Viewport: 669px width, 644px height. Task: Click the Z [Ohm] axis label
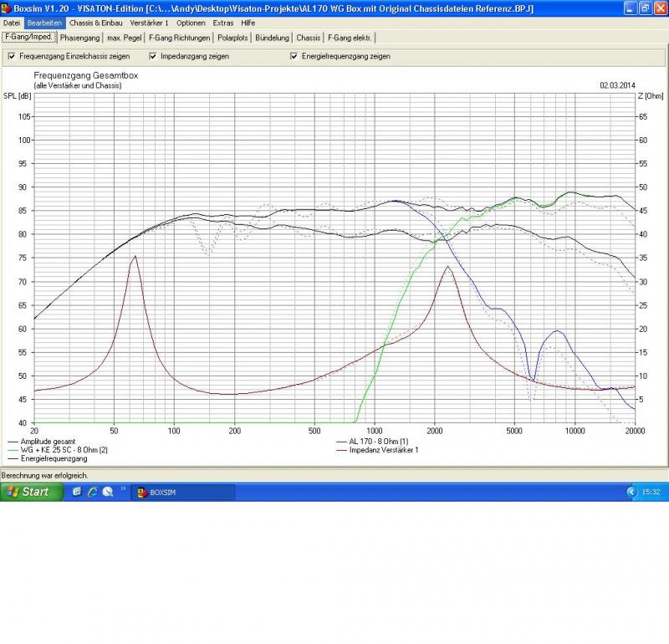pyautogui.click(x=651, y=96)
